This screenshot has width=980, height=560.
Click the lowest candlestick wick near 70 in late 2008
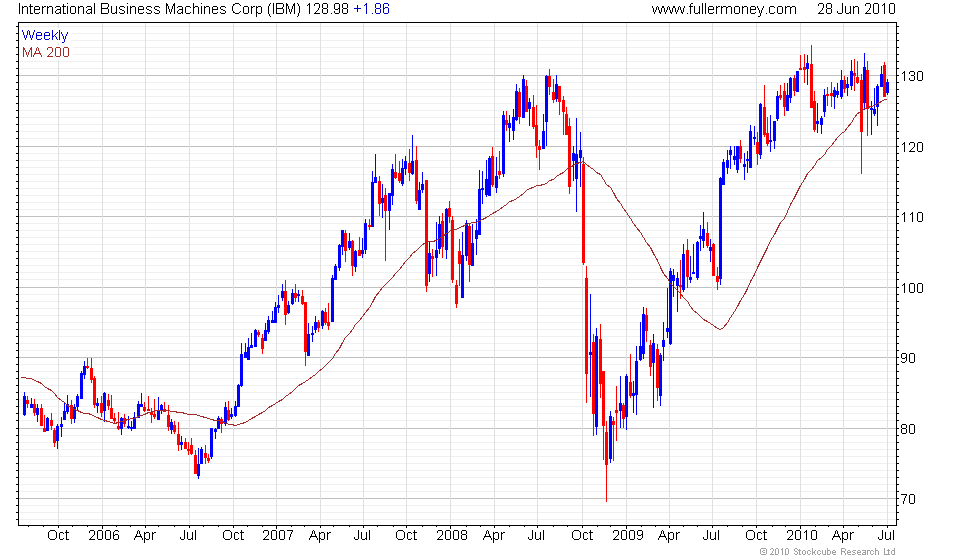tap(606, 484)
